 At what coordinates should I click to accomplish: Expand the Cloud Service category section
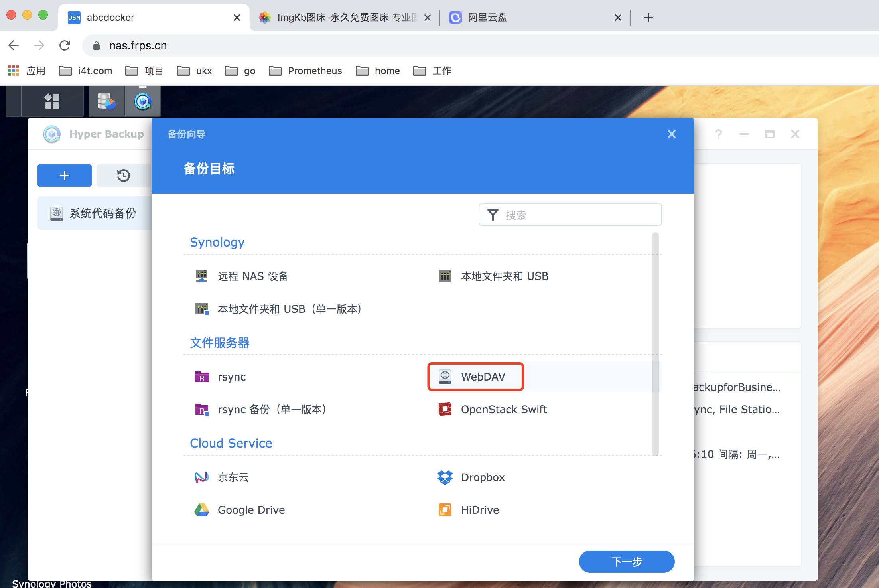231,443
